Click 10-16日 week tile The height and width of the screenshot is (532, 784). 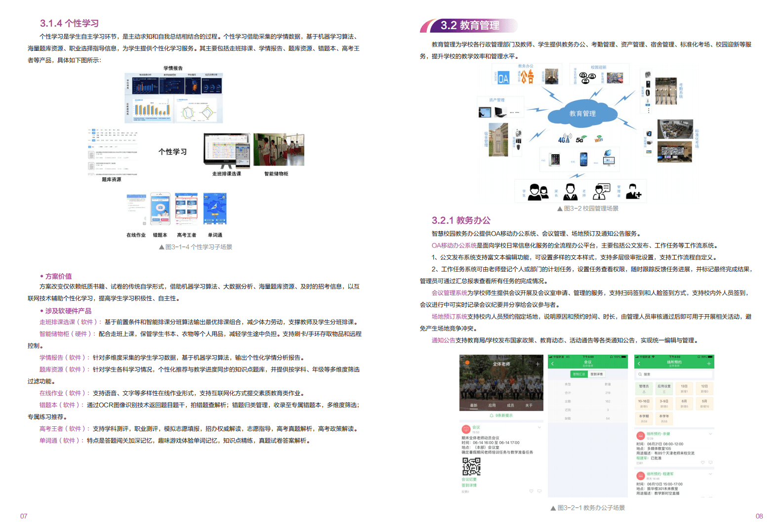[644, 404]
